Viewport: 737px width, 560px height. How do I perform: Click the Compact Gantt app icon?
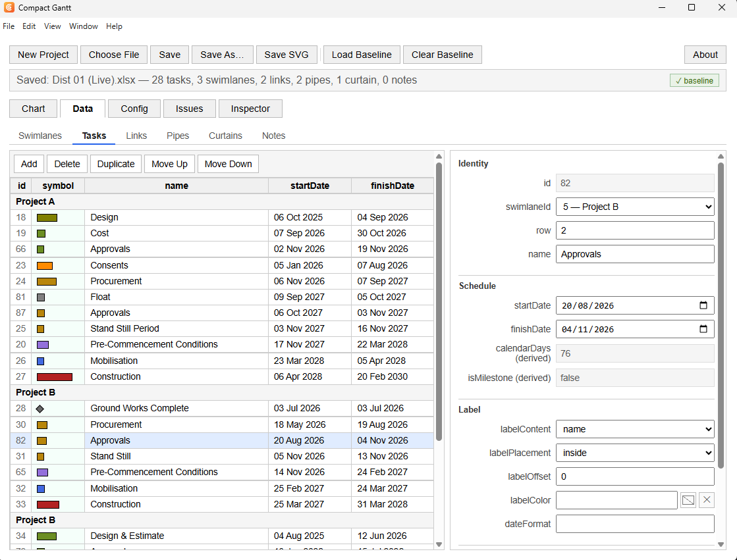(x=9, y=7)
